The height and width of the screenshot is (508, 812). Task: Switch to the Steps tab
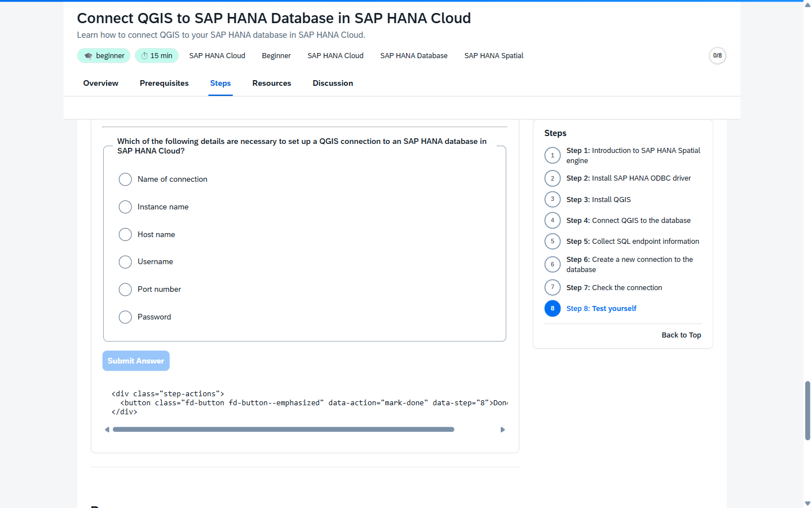tap(220, 83)
